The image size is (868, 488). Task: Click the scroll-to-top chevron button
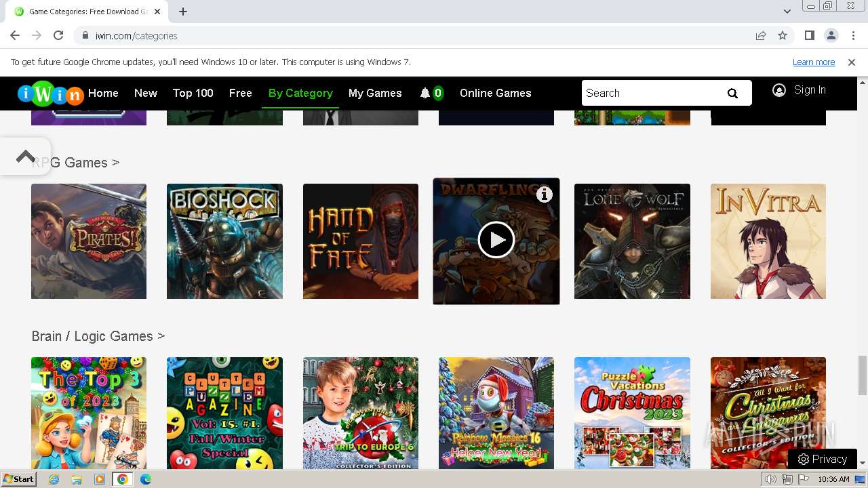tap(25, 157)
